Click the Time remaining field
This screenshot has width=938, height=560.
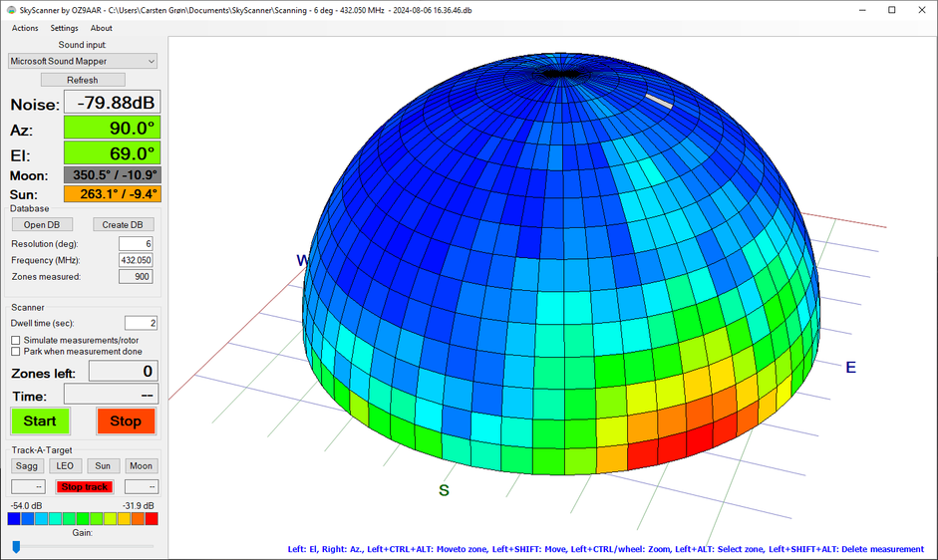point(112,395)
